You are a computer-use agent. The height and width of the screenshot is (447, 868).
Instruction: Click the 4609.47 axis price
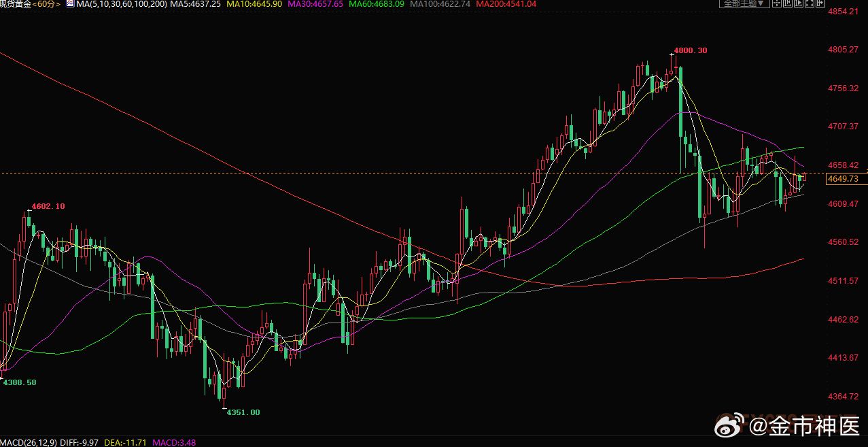843,204
